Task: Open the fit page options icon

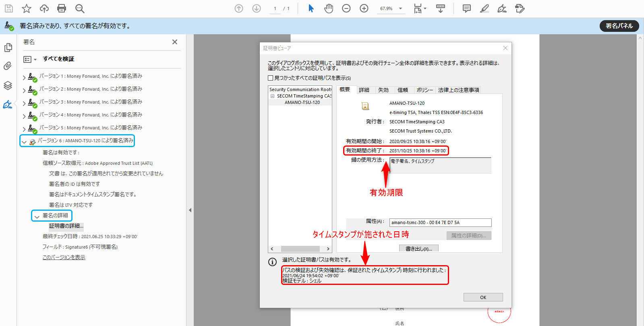Action: 420,8
